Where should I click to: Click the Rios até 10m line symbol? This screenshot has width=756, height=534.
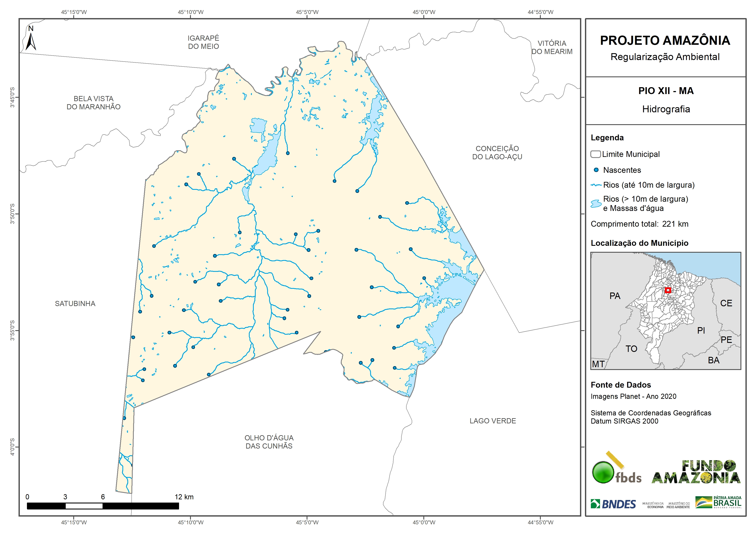pyautogui.click(x=596, y=185)
